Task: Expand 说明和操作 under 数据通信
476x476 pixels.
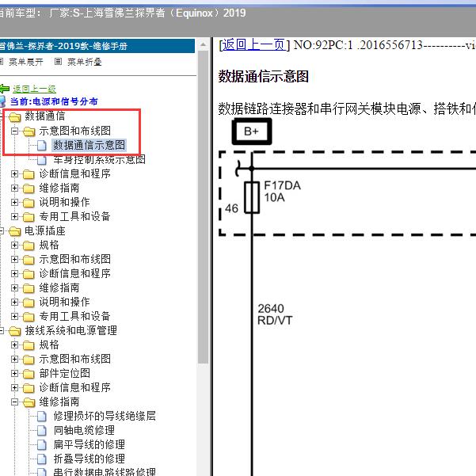Action: click(14, 203)
